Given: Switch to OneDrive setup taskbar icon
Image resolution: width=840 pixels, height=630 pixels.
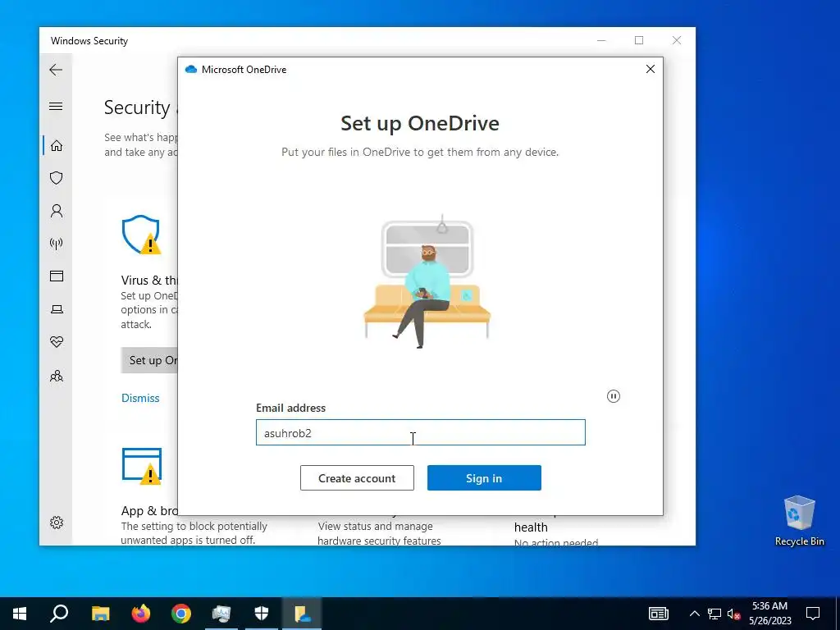Looking at the screenshot, I should (302, 614).
